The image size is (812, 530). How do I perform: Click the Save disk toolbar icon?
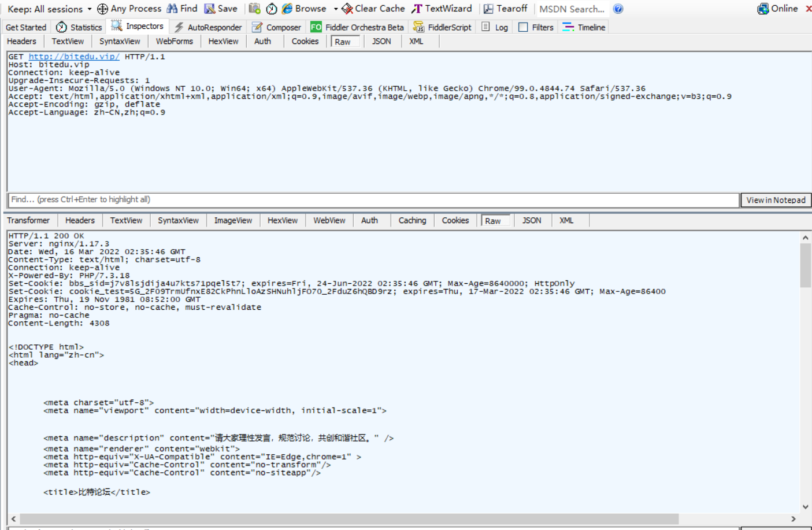pos(210,9)
